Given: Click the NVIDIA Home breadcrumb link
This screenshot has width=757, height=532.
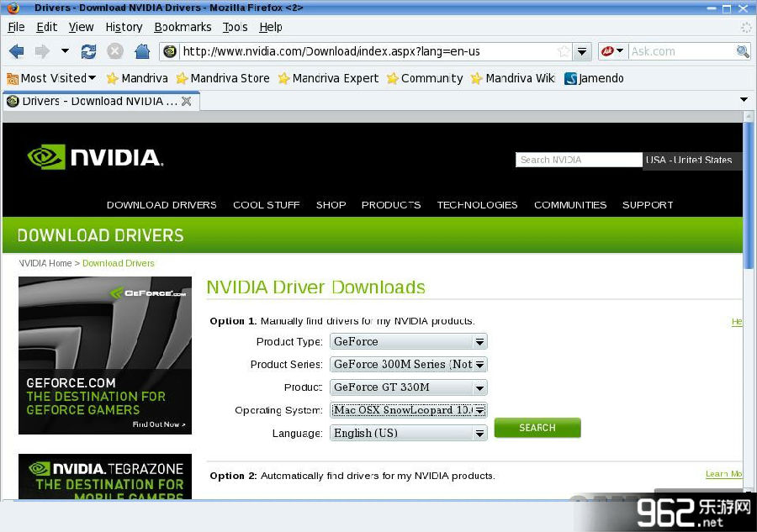Looking at the screenshot, I should [45, 263].
